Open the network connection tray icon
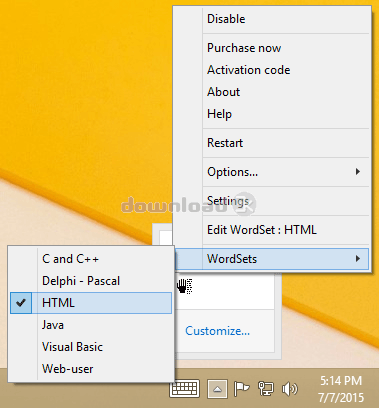Image resolution: width=379 pixels, height=408 pixels. coord(266,389)
